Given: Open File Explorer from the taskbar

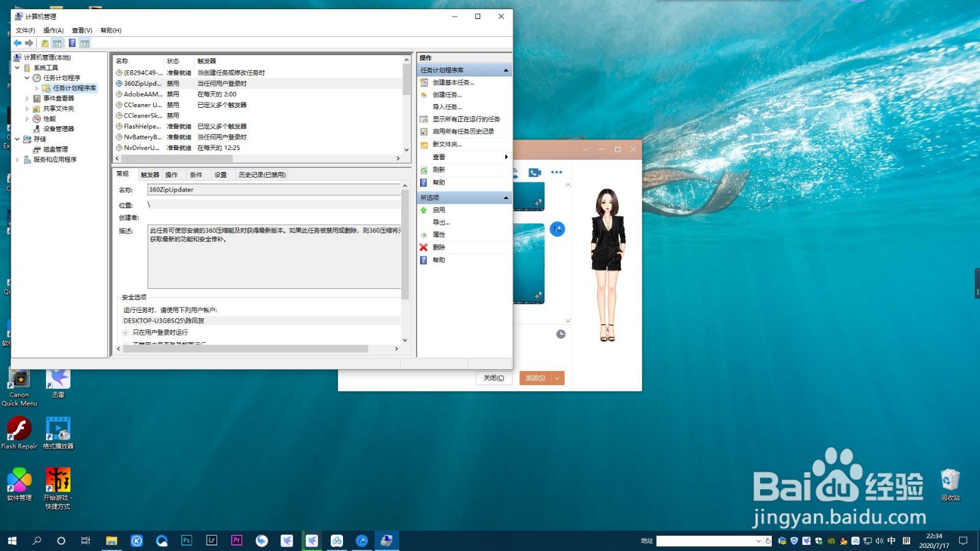Looking at the screenshot, I should point(111,541).
